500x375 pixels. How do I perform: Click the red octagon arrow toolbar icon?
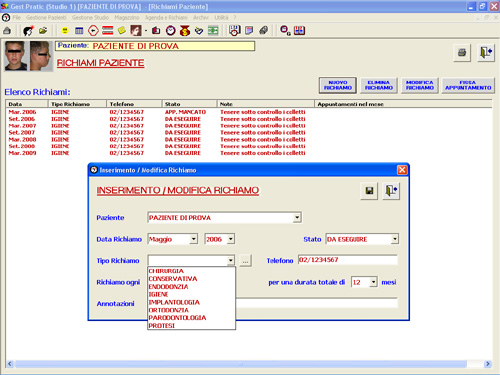tap(93, 31)
